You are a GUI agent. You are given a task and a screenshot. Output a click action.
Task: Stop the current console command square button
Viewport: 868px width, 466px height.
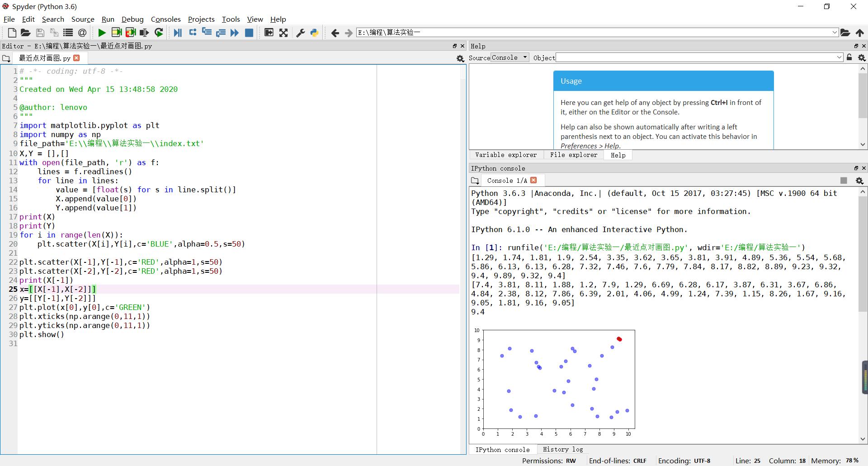(x=844, y=181)
